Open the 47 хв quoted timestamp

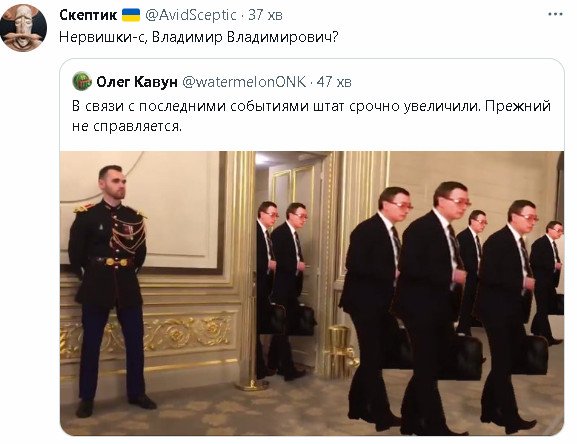(334, 82)
